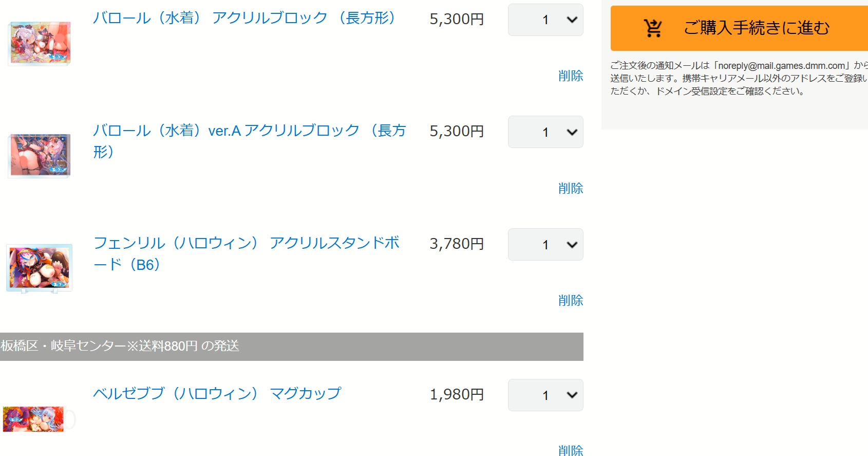Viewport: 868px width, 456px height.
Task: Open フェンリル（ハロウィン）アクリルスタンドボード link
Action: point(247,243)
